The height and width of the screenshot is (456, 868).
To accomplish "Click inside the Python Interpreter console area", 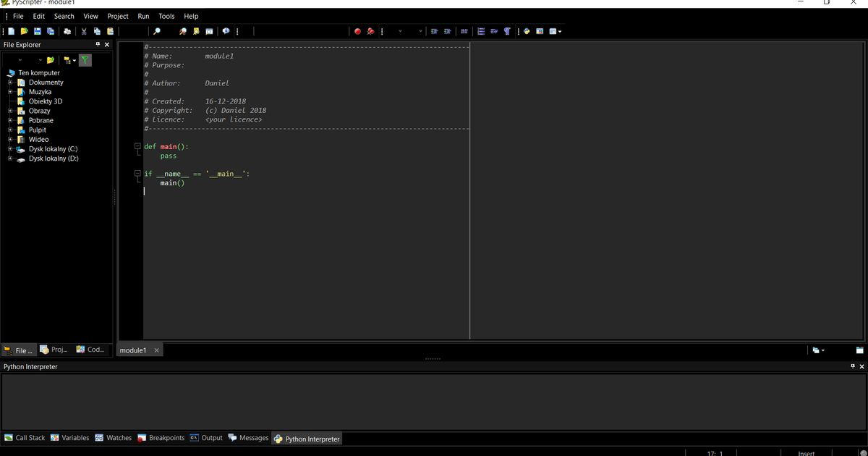I will pos(434,402).
